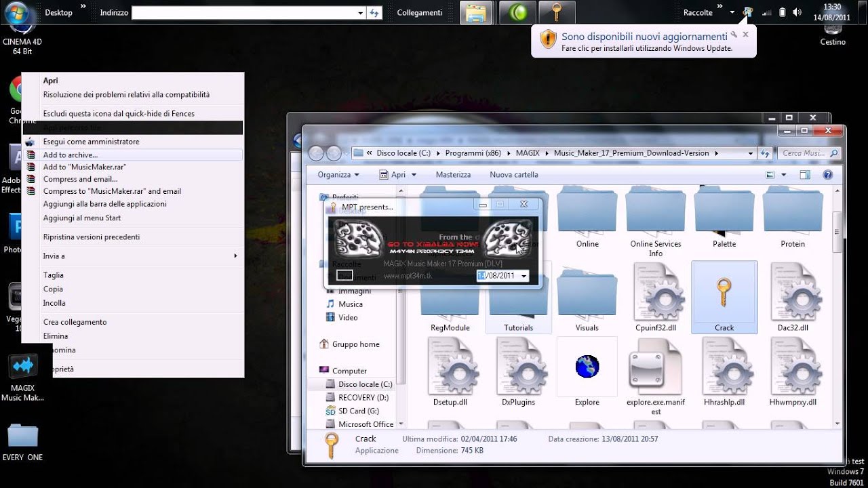Go forward with Explorer's forward arrow
Image resolution: width=868 pixels, height=488 pixels.
point(334,152)
